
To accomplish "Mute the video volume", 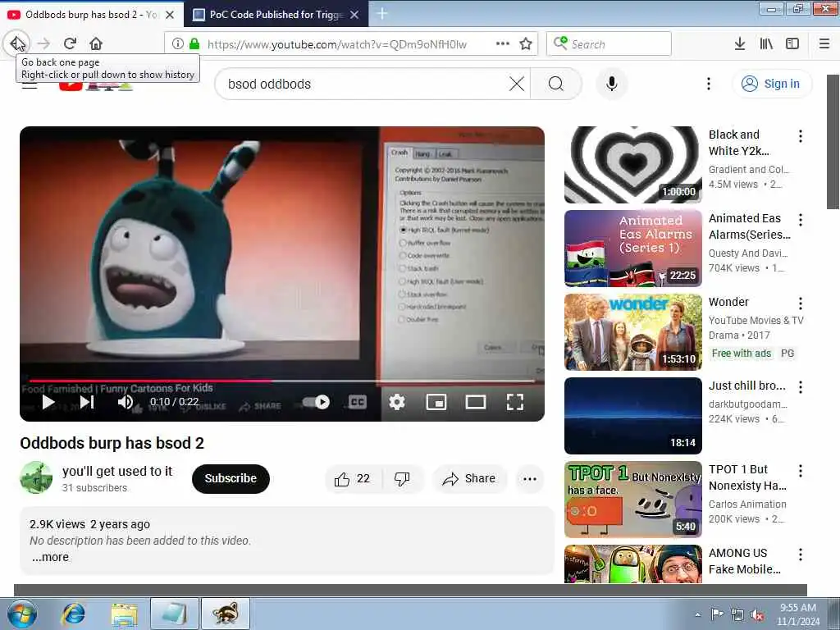I will (x=126, y=402).
